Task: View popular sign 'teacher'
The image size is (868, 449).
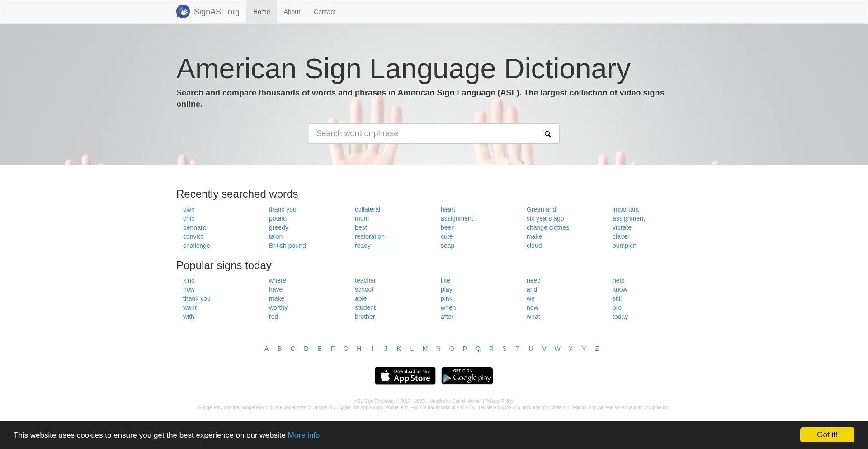Action: (365, 280)
